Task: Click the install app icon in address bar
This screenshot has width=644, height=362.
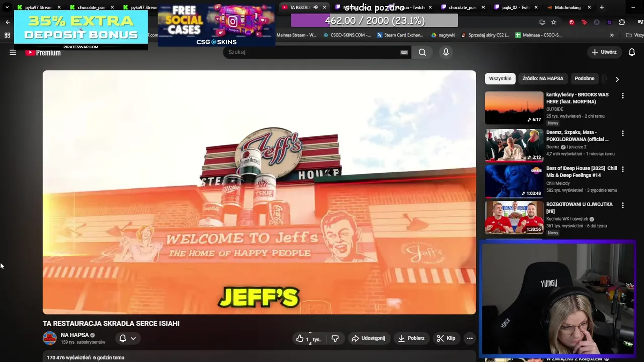Action: pos(542,22)
